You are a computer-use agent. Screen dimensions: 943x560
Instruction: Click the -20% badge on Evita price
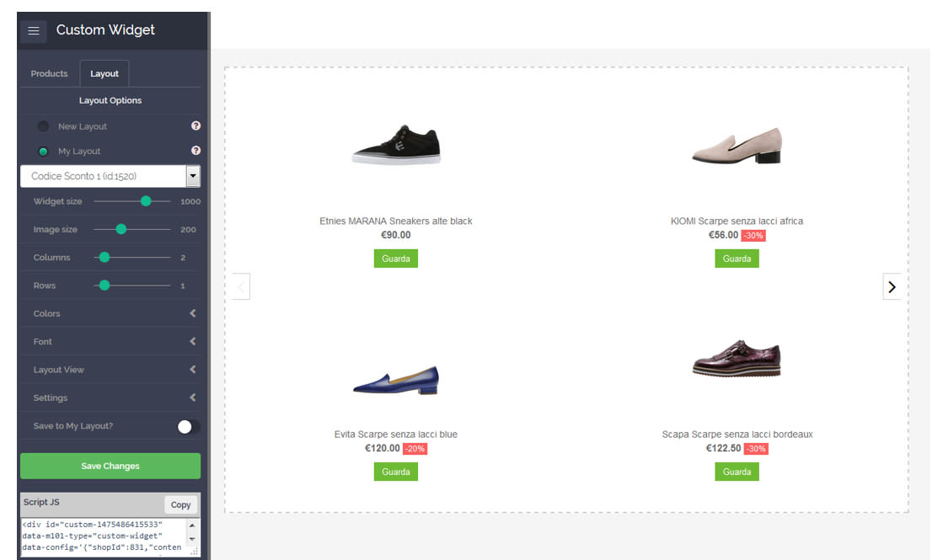pos(415,449)
